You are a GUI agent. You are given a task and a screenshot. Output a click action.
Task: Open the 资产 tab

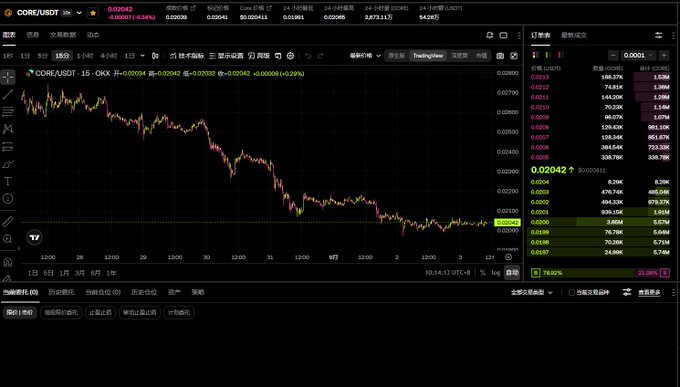[174, 292]
